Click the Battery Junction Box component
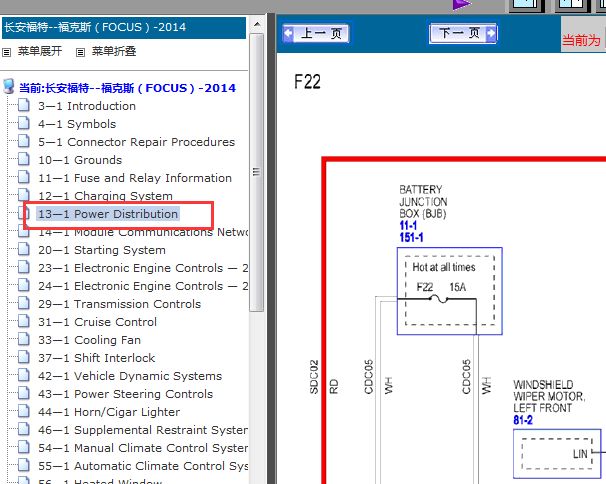Image resolution: width=606 pixels, height=484 pixels. point(449,291)
